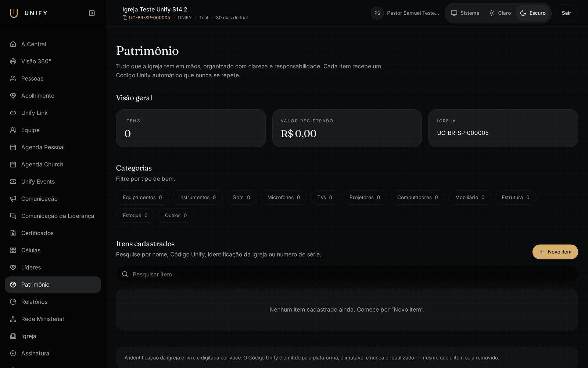Open Agenda Church menu item
Screen dimensions: 588x368
(x=53, y=164)
